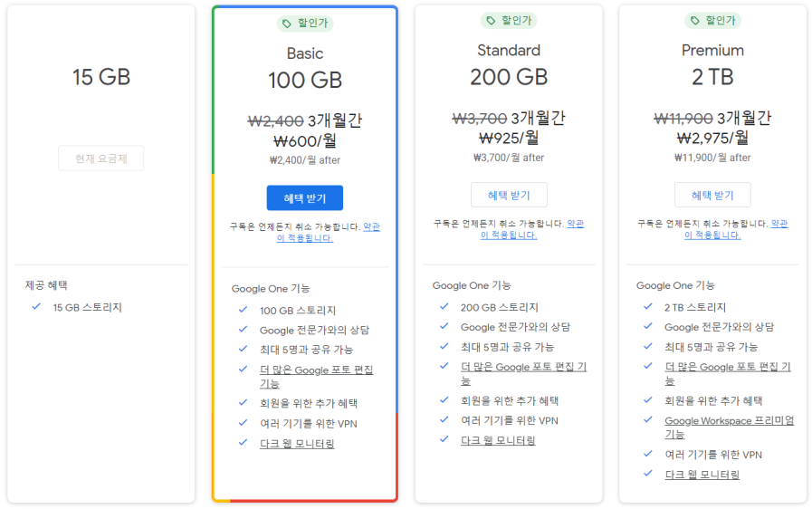Click Standard's 여러 기기를 위한 VPN text
Screen dimensions: 812x509
click(x=510, y=420)
